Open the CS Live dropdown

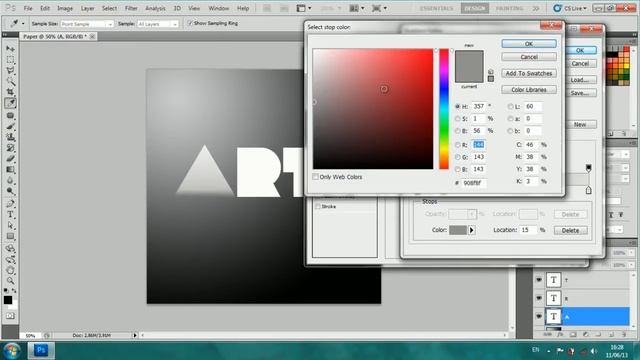click(570, 8)
